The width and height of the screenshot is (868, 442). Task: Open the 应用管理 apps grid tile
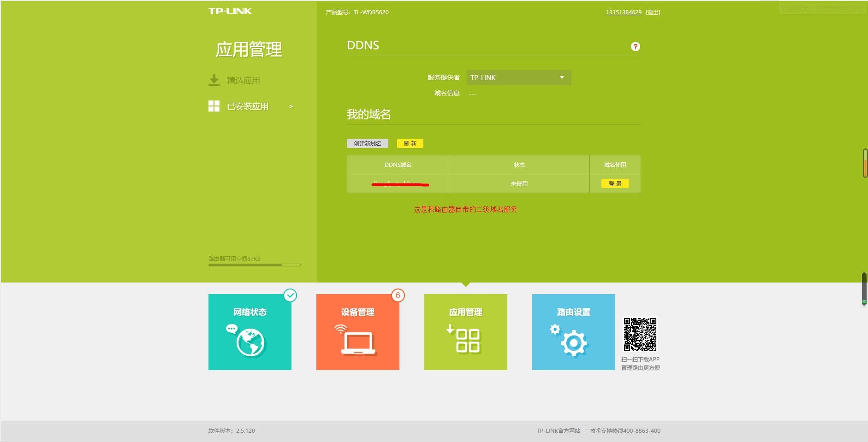pyautogui.click(x=466, y=332)
